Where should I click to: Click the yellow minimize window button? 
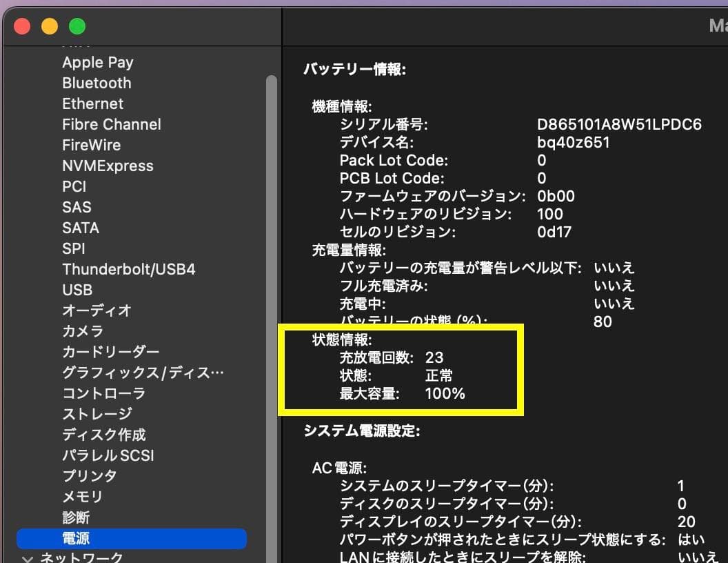tap(50, 27)
